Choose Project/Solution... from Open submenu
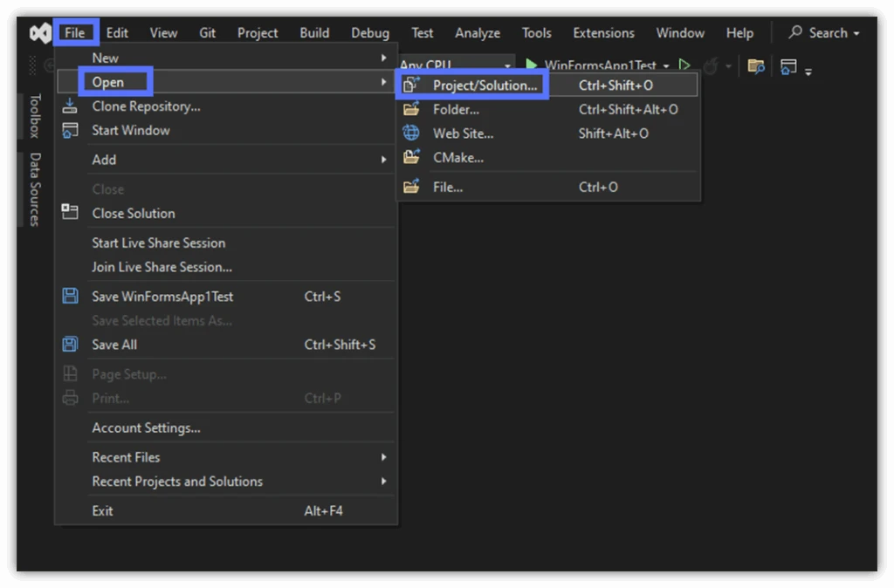This screenshot has height=588, width=894. click(x=547, y=85)
